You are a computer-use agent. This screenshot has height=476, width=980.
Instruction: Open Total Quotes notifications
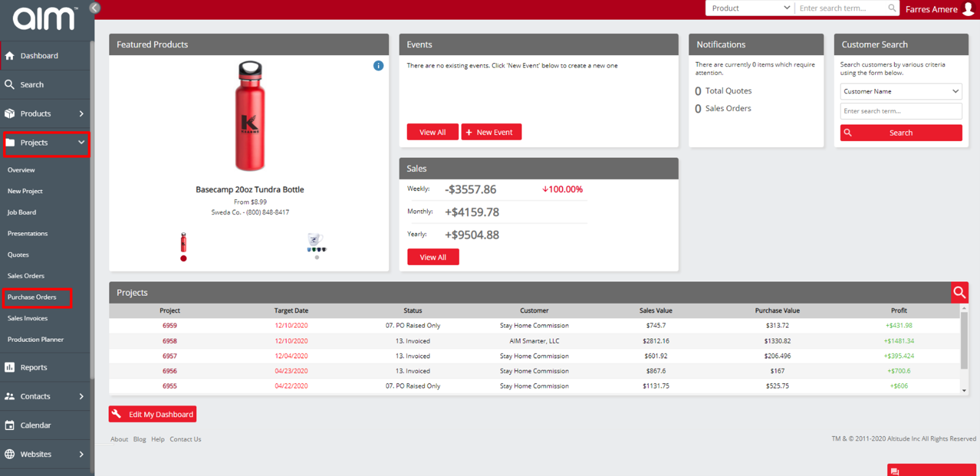pos(723,91)
